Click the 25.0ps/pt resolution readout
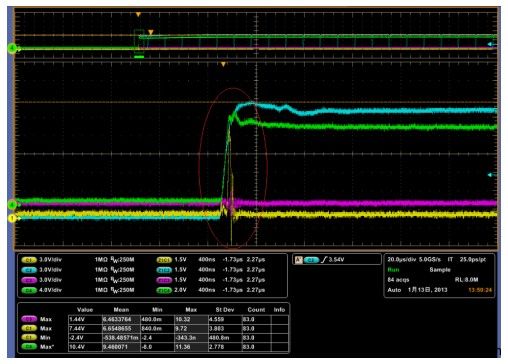 click(473, 259)
